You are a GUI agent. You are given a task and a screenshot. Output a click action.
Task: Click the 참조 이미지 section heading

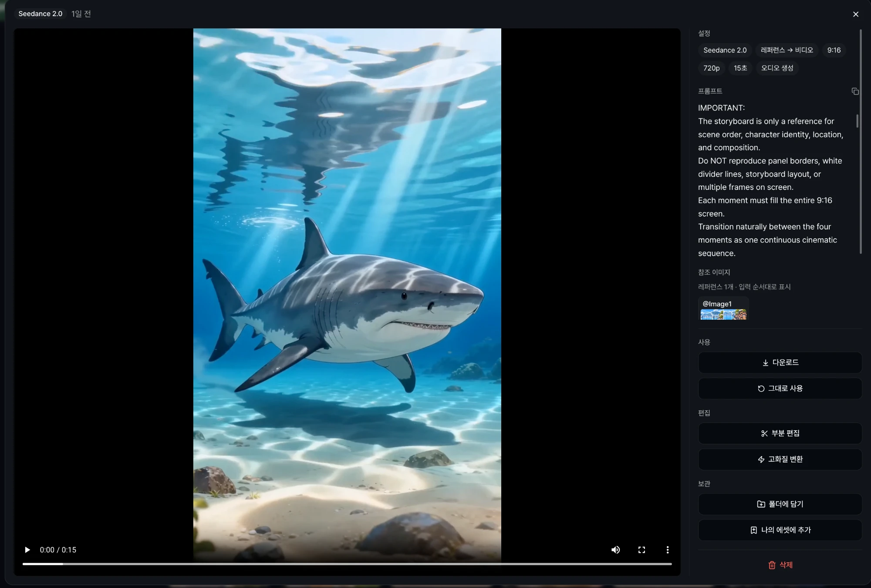[714, 272]
